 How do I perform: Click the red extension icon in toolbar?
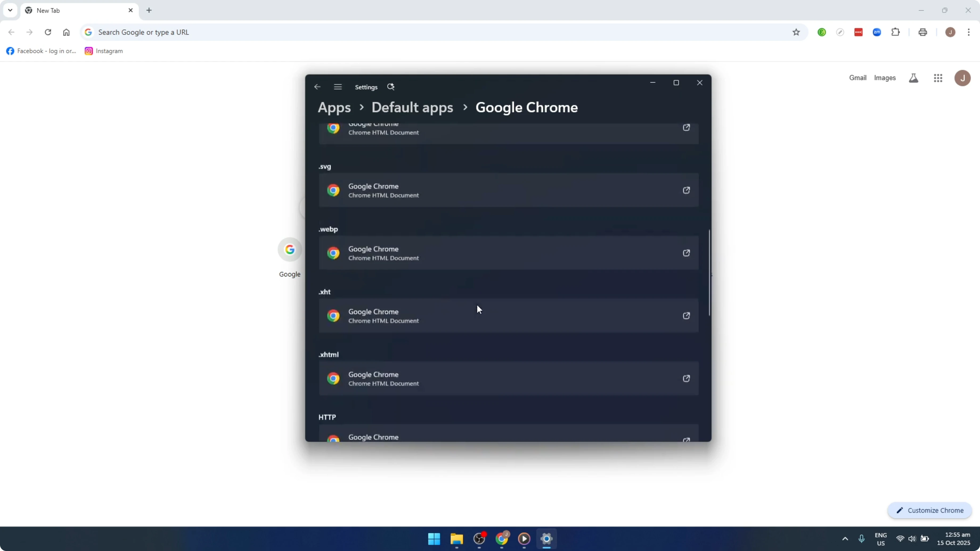[x=858, y=32]
